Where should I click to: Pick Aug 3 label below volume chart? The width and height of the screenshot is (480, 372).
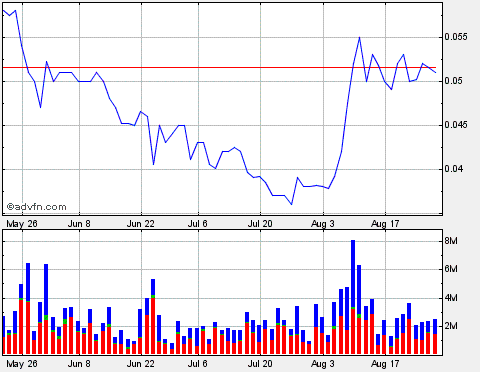pos(322,364)
